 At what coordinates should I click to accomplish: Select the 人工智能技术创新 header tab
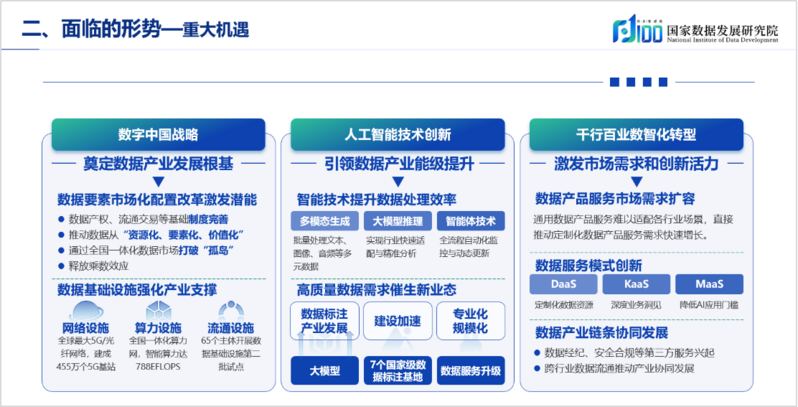(x=398, y=134)
